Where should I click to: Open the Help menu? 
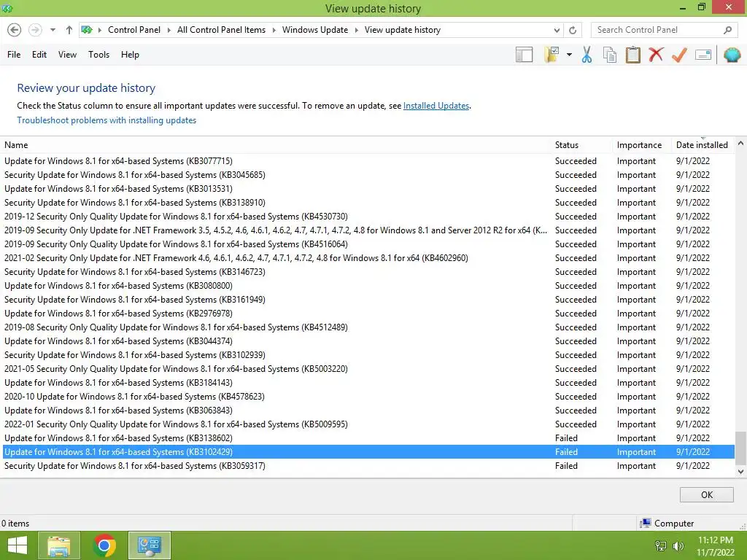point(130,55)
